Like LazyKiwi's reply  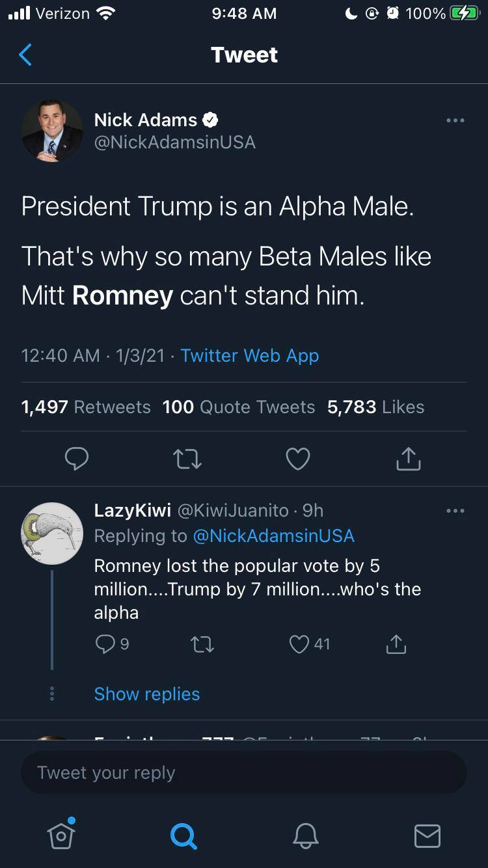[299, 644]
